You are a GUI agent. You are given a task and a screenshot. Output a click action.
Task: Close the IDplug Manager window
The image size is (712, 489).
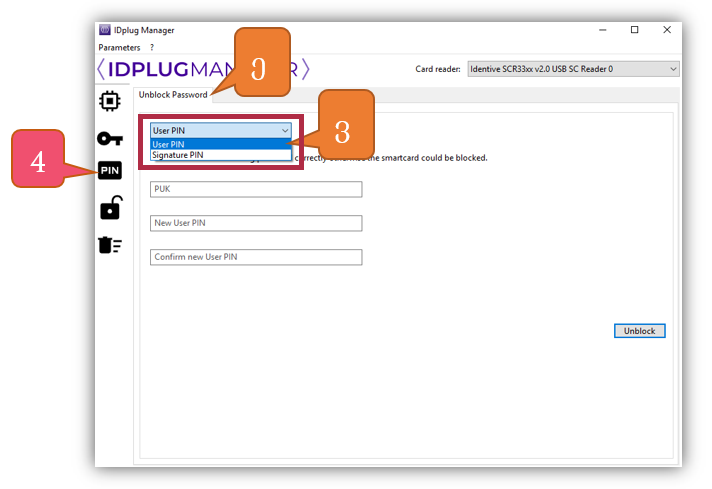point(667,30)
